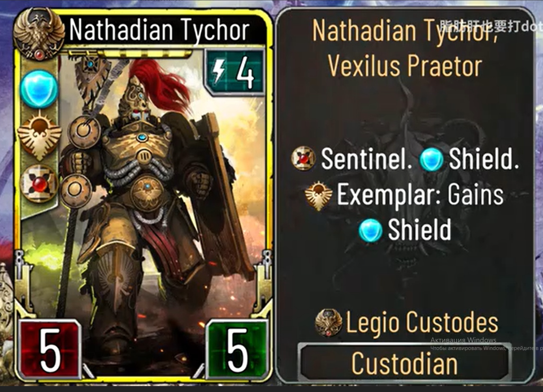543x392 pixels.
Task: Click the Custodian trait button
Action: (x=404, y=363)
